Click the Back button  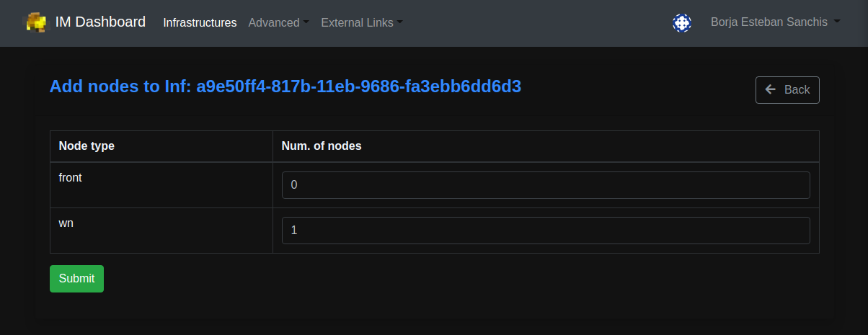787,90
